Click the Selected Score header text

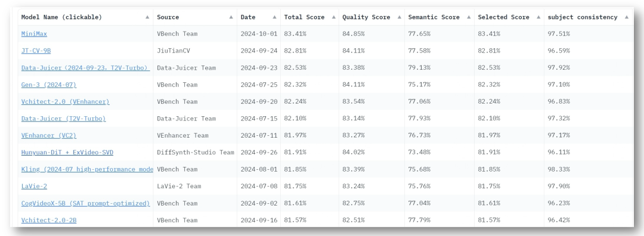coord(503,17)
